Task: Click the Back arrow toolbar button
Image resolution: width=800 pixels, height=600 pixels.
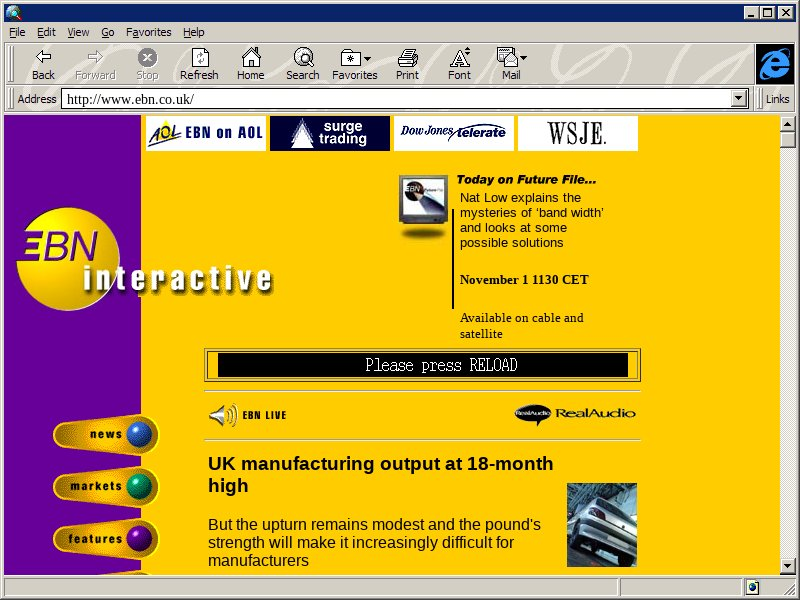Action: (x=43, y=64)
